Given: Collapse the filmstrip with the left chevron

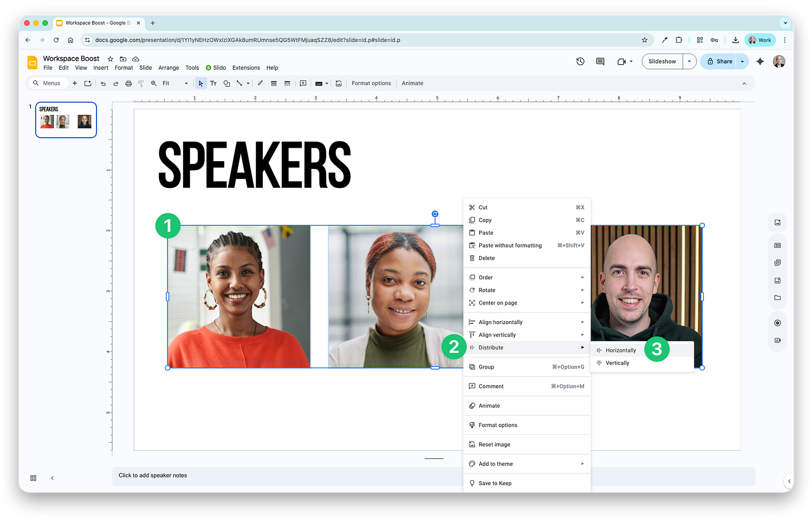Looking at the screenshot, I should (x=52, y=478).
